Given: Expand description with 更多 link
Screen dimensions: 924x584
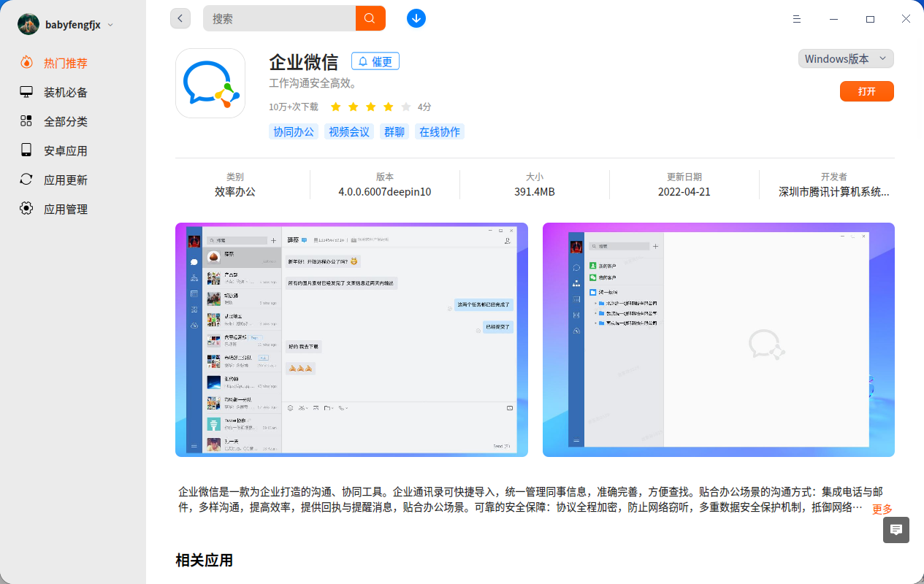Looking at the screenshot, I should click(882, 509).
